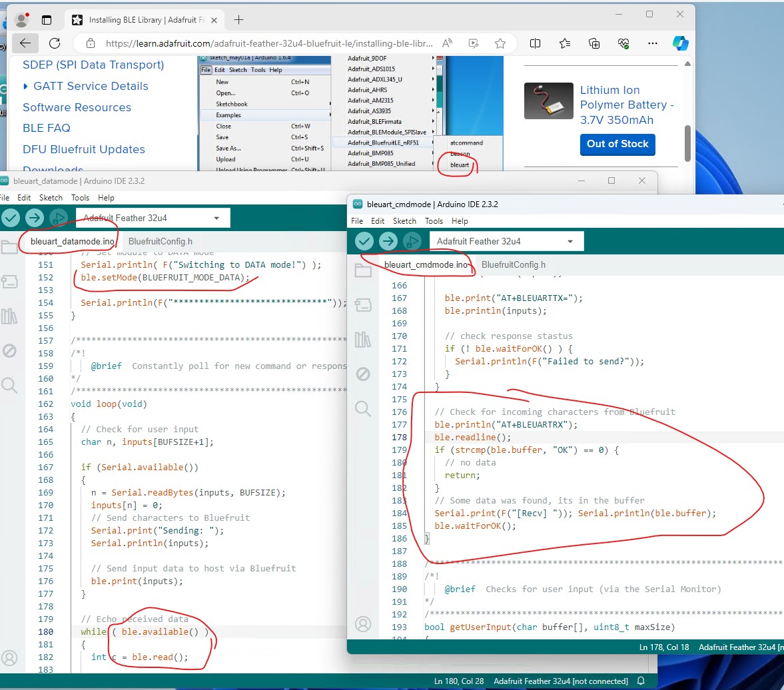Click Start Debugging in bleuart_datamode window

[58, 218]
